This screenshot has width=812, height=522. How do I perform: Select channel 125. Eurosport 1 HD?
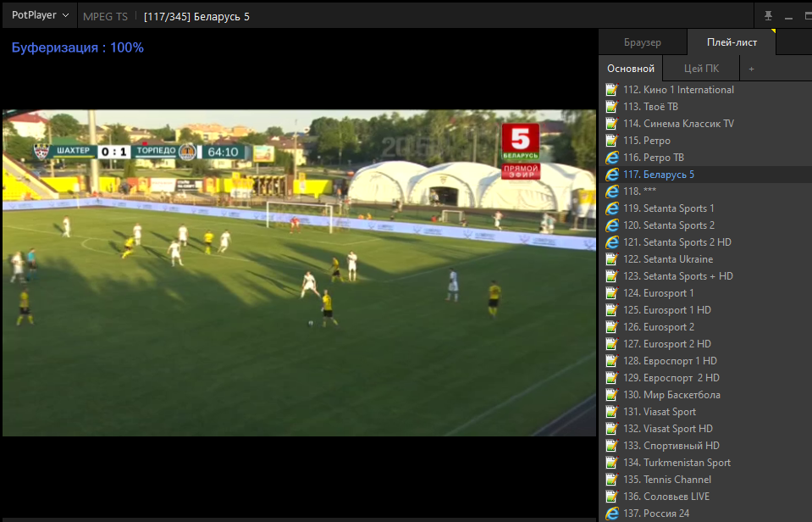click(705, 310)
